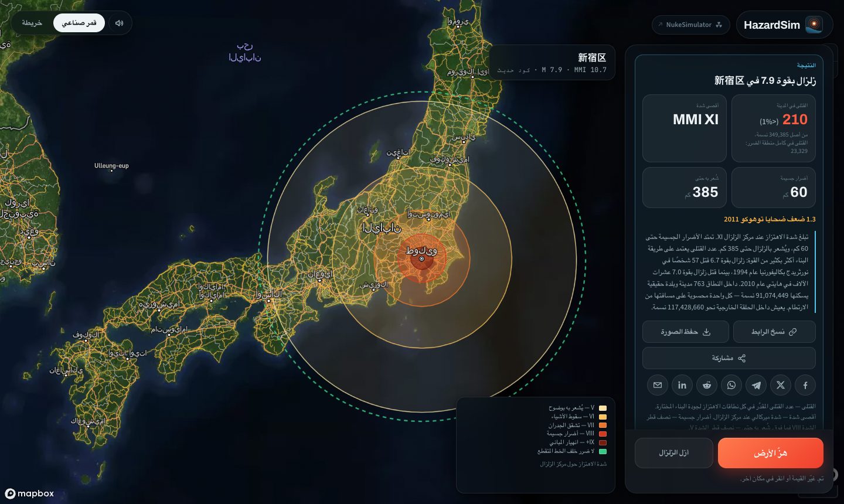Click the yellow V legend swatch

point(603,408)
